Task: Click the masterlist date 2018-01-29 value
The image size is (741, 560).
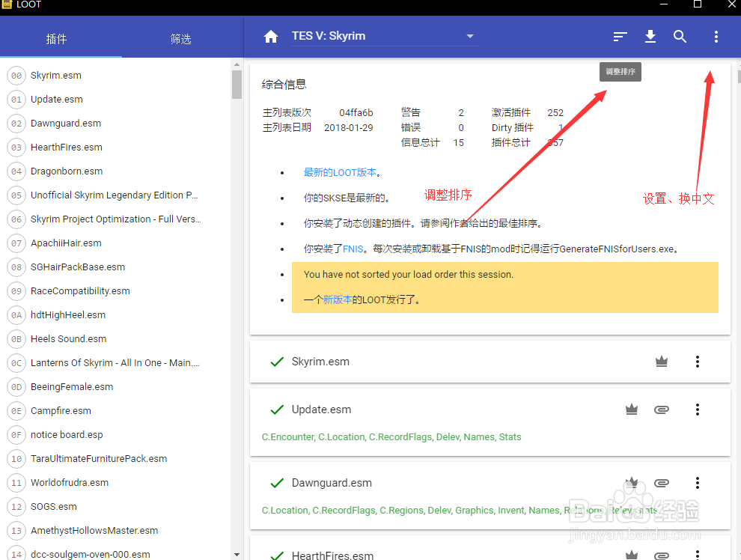Action: [348, 127]
